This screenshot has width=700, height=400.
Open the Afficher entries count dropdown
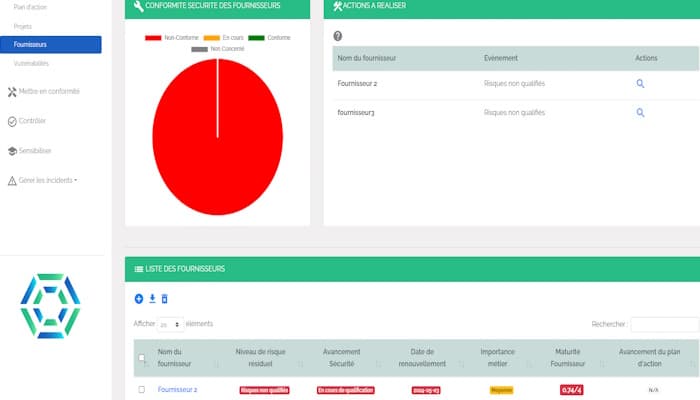170,325
